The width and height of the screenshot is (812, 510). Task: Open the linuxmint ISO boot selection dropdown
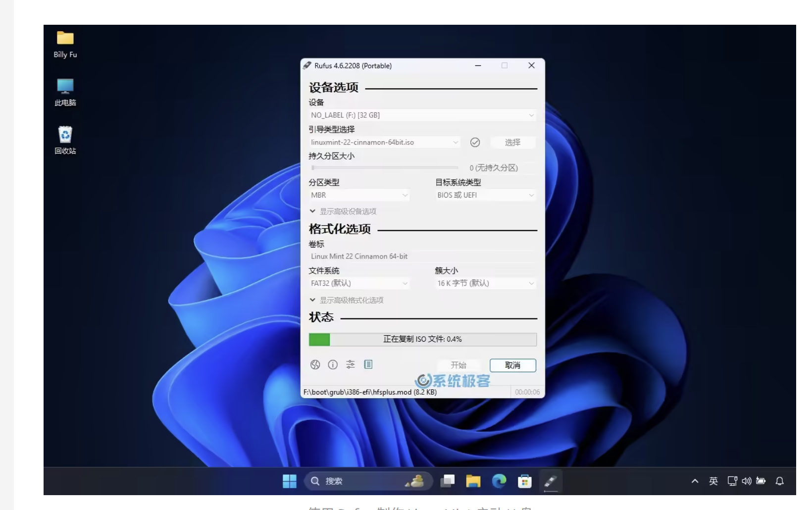pyautogui.click(x=384, y=143)
